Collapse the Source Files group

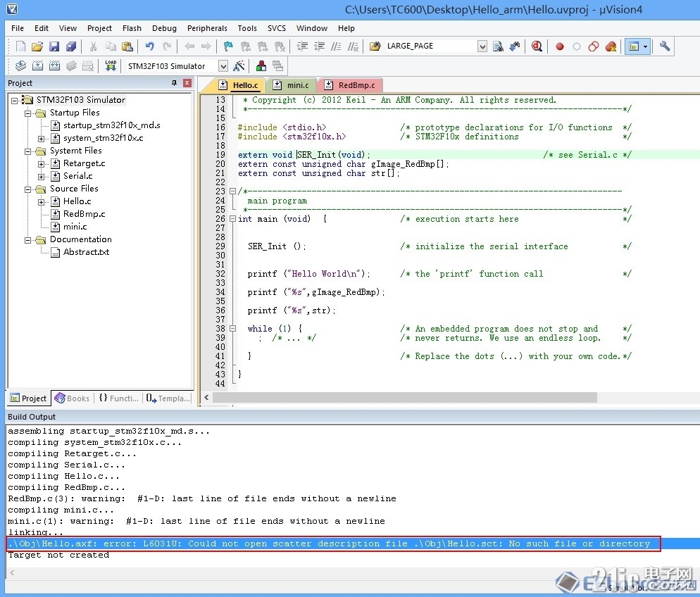[x=27, y=189]
